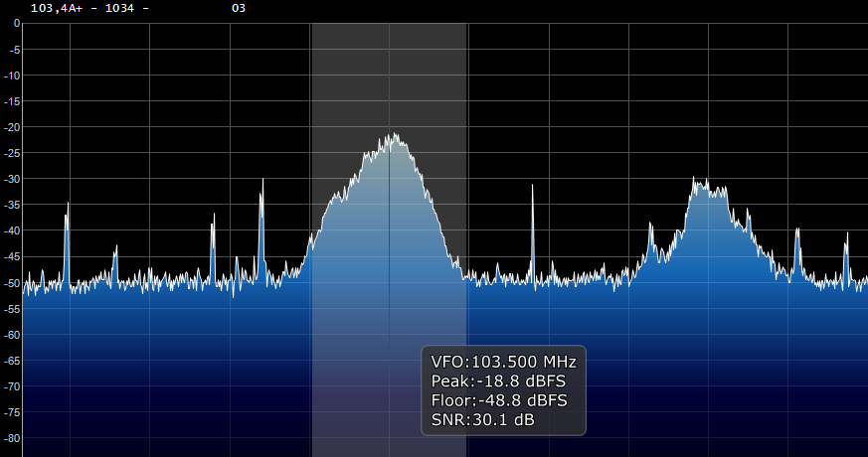
Task: Click the RDS text '103,4A+ - 1034 -'
Action: tap(89, 8)
